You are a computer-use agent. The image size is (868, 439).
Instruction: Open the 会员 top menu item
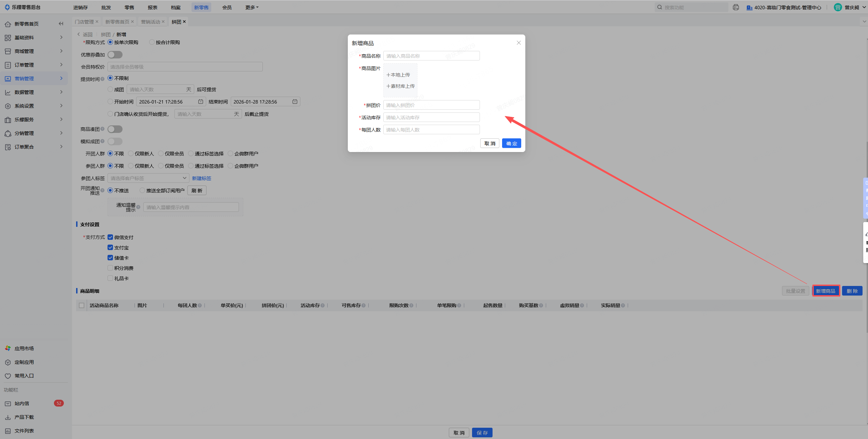(227, 7)
